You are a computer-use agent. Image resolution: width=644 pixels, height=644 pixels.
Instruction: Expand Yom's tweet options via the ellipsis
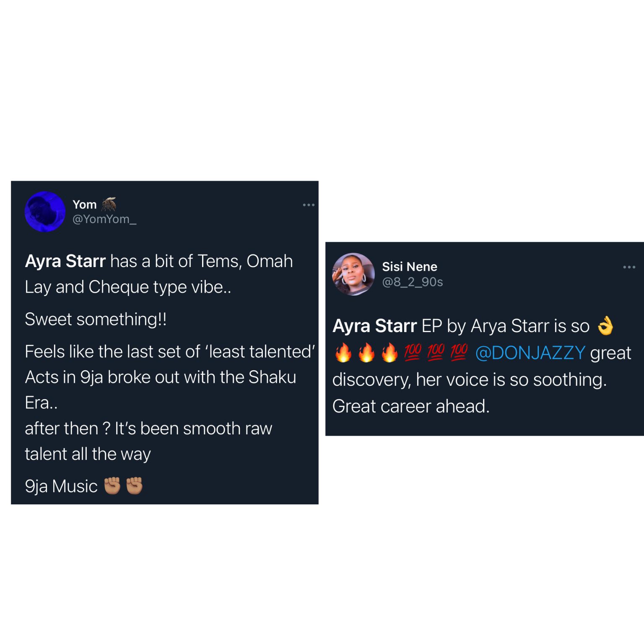[308, 204]
